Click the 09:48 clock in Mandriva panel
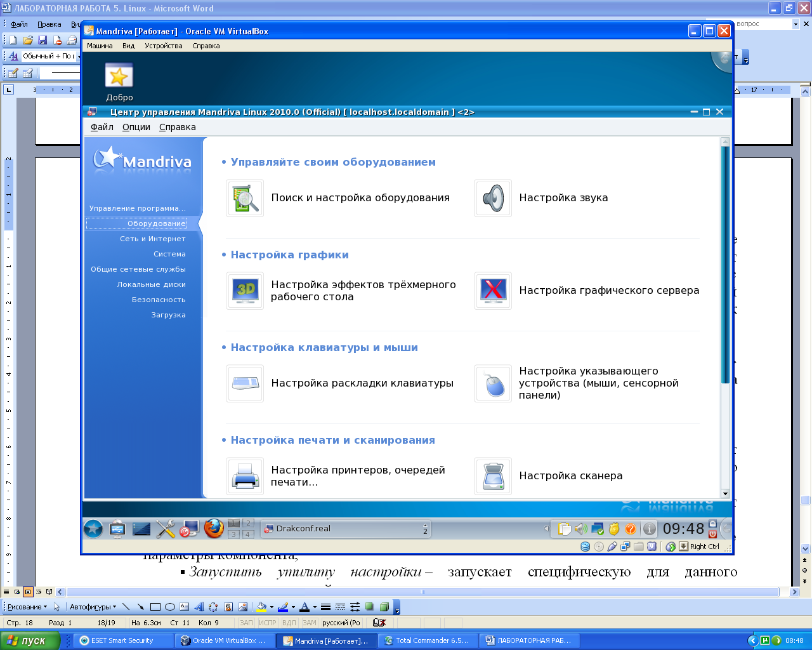The image size is (812, 650). (683, 529)
